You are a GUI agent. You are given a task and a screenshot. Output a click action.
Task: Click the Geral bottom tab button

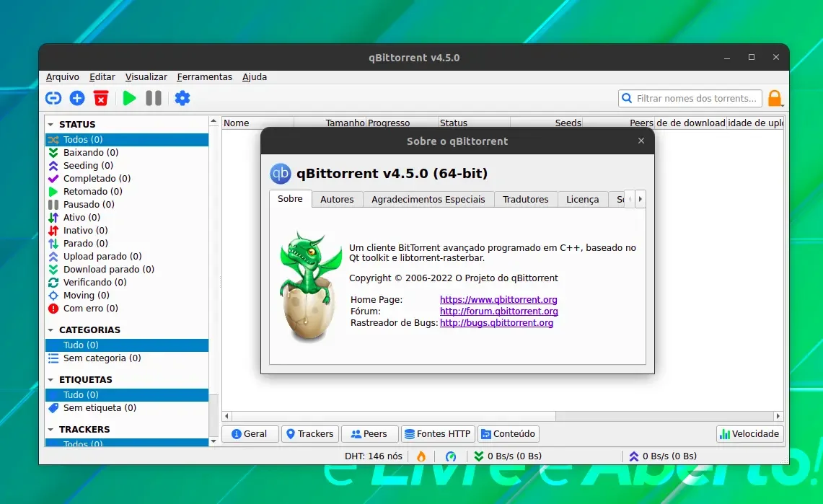pyautogui.click(x=250, y=434)
